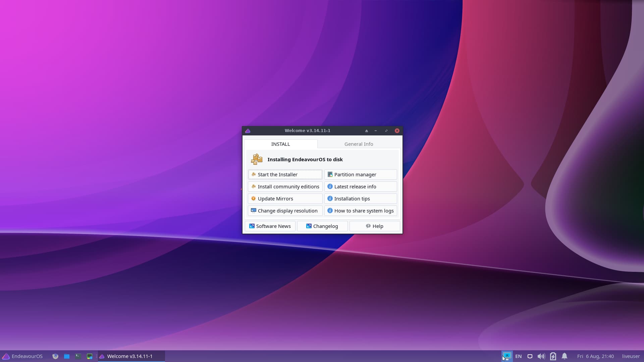Maximize the Welcome window
This screenshot has height=362, width=644.
point(386,131)
